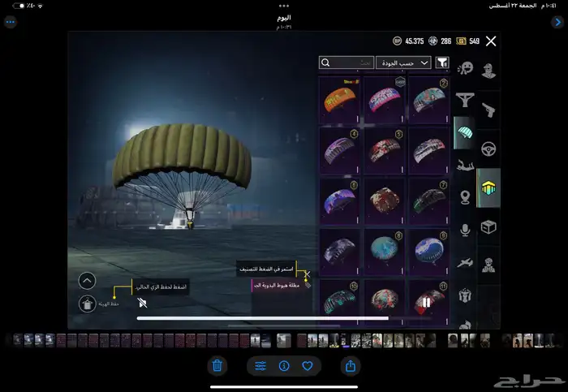Select the teal-black parachute numbered 10

(340, 303)
